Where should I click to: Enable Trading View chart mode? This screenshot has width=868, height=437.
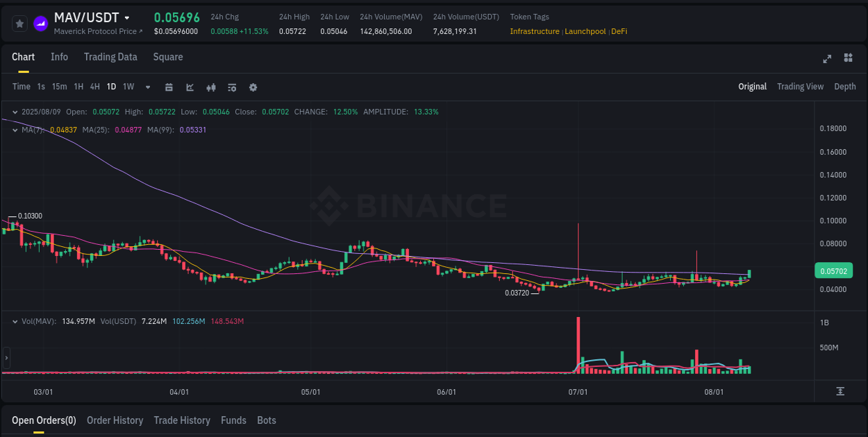[x=800, y=87]
